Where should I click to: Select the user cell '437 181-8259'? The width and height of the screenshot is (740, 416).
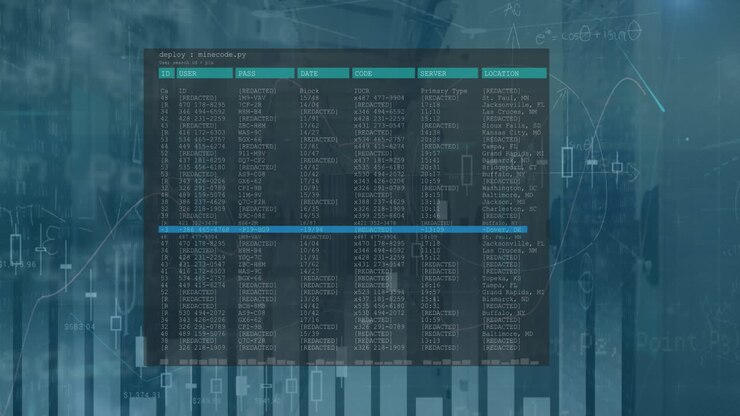click(x=202, y=161)
